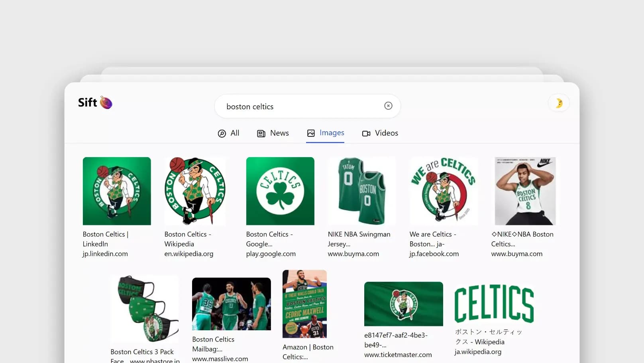This screenshot has width=644, height=363.
Task: Select the Images tab label
Action: coord(332,133)
